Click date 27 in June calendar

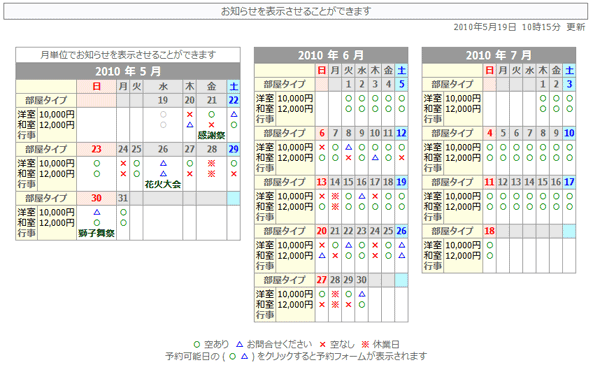pyautogui.click(x=322, y=280)
